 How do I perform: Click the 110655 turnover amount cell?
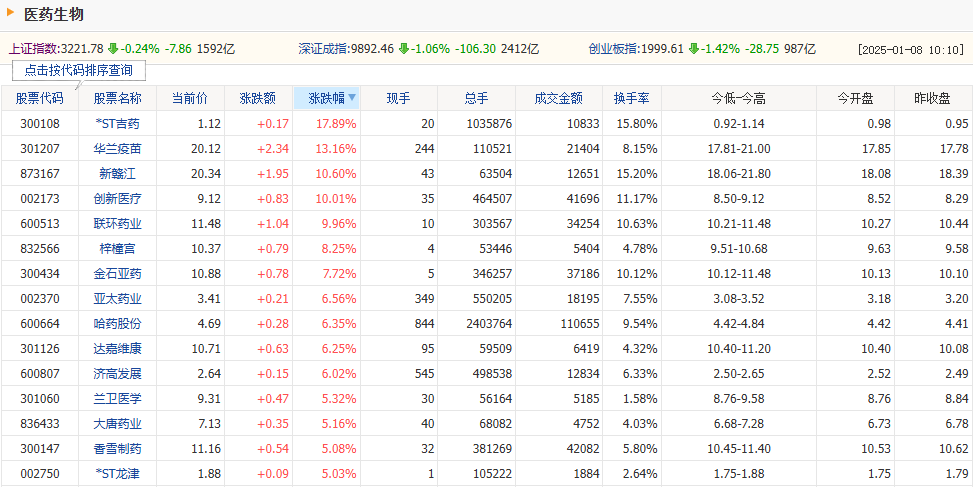point(580,324)
